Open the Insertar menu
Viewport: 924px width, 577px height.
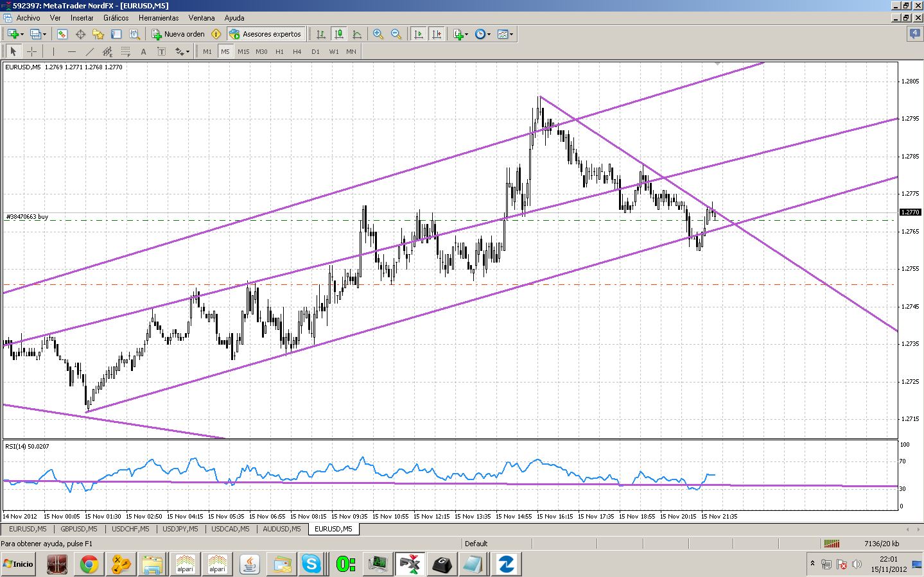(82, 18)
